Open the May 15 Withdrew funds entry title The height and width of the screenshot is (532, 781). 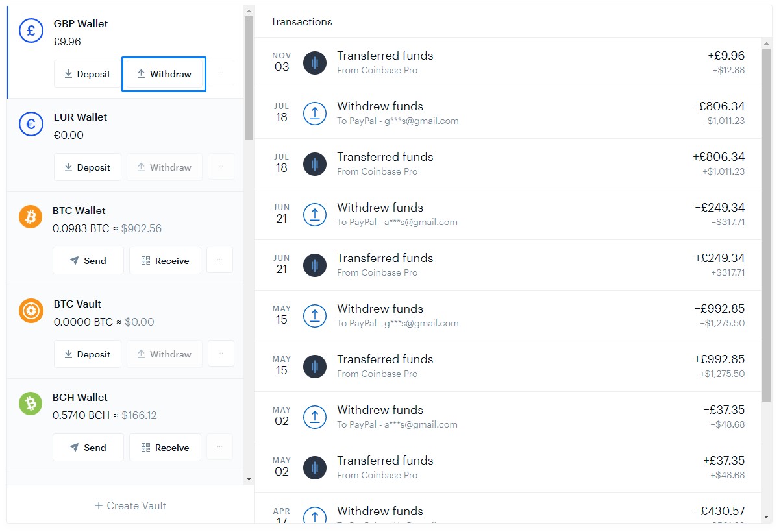click(x=380, y=309)
